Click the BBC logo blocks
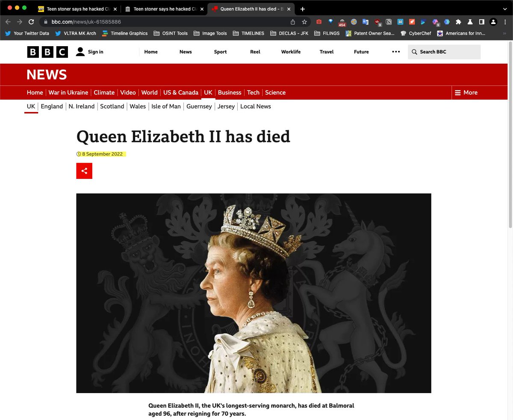The width and height of the screenshot is (513, 420). 47,52
